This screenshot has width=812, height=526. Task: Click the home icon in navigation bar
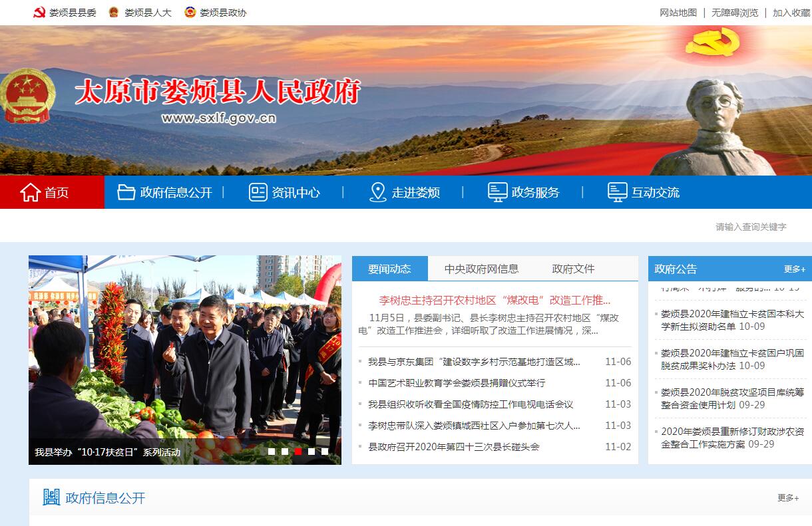click(x=31, y=193)
